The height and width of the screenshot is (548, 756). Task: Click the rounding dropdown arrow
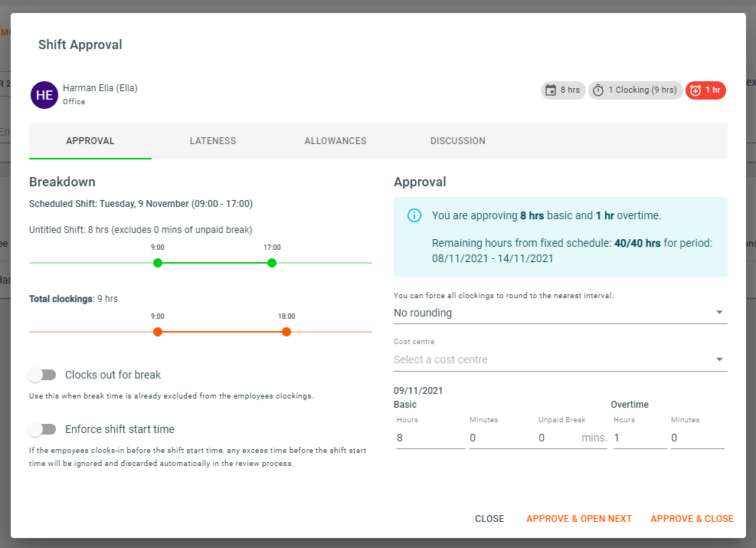(718, 313)
